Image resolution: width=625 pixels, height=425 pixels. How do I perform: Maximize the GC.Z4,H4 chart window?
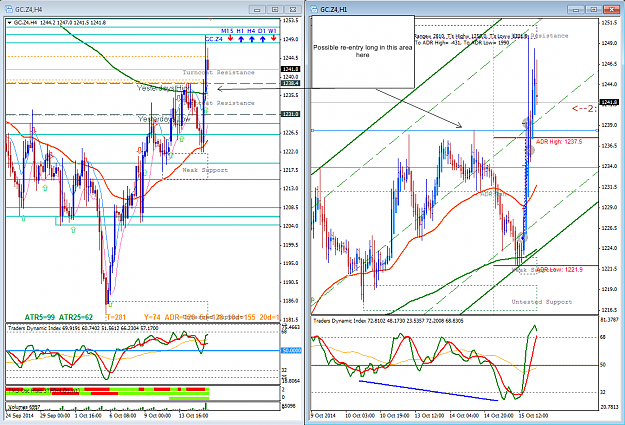[x=275, y=9]
